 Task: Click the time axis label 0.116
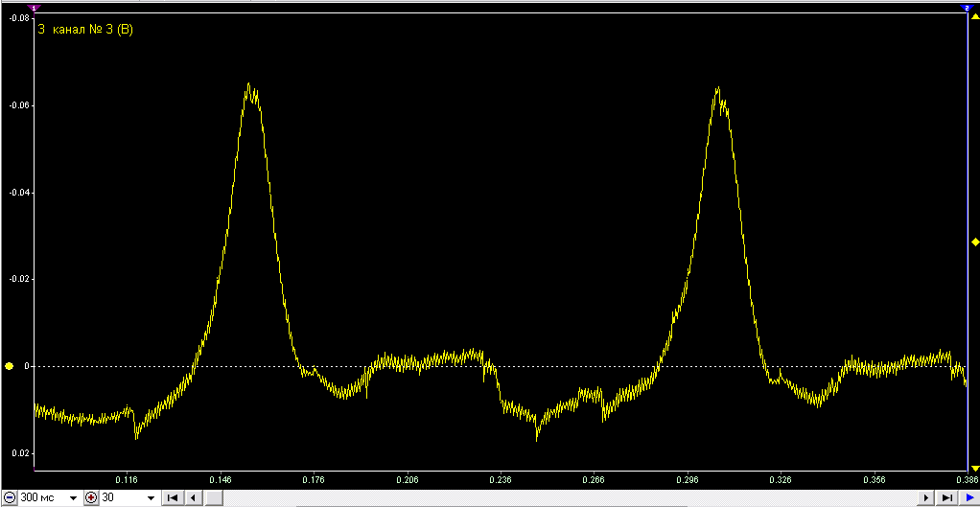pyautogui.click(x=127, y=480)
